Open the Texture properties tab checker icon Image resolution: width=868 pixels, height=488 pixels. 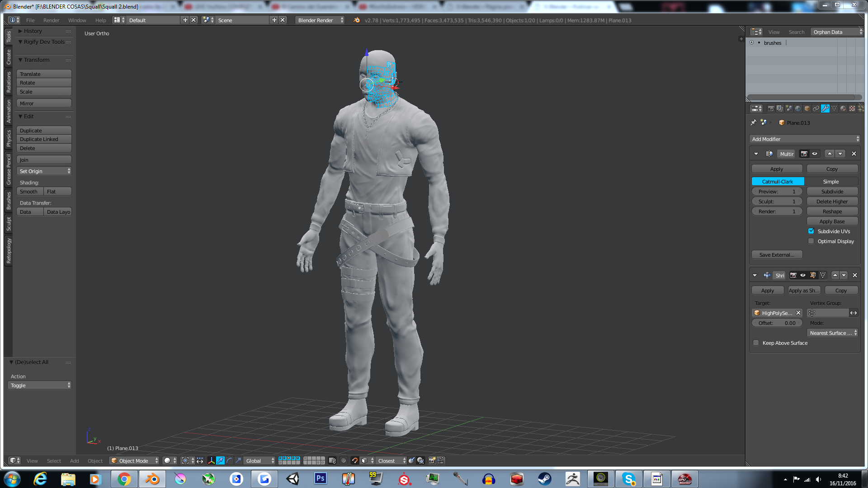click(852, 108)
